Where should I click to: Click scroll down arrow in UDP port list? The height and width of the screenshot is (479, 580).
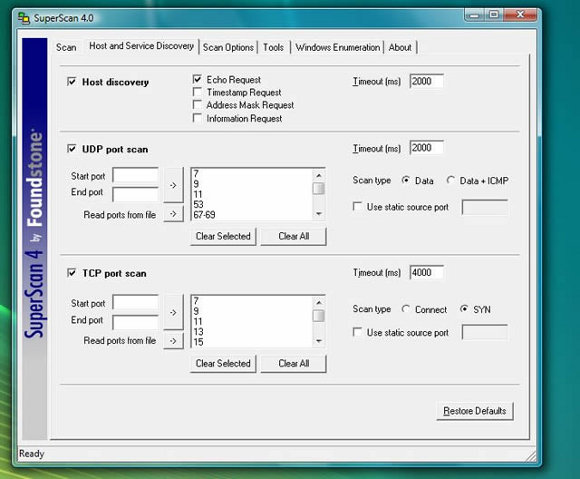coord(318,214)
